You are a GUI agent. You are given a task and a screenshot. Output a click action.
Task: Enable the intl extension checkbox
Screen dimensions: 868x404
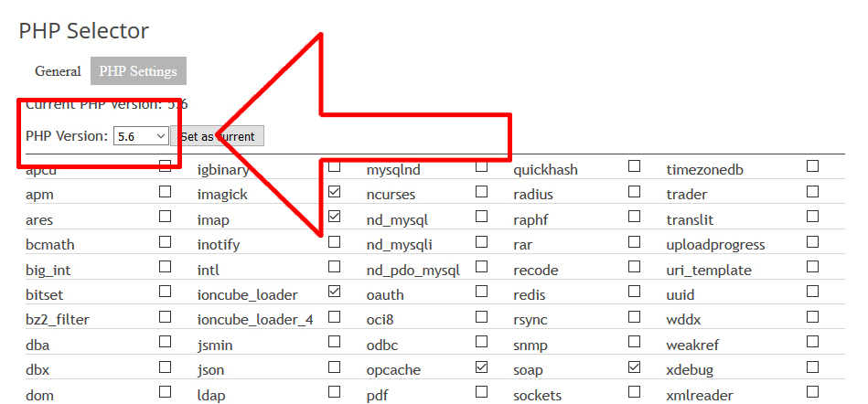[334, 268]
